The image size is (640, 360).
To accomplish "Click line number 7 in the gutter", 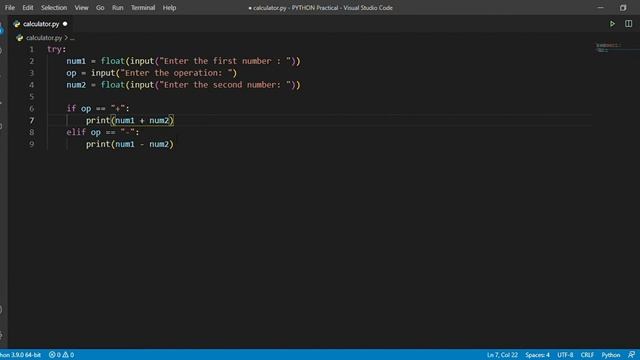I will pos(31,120).
